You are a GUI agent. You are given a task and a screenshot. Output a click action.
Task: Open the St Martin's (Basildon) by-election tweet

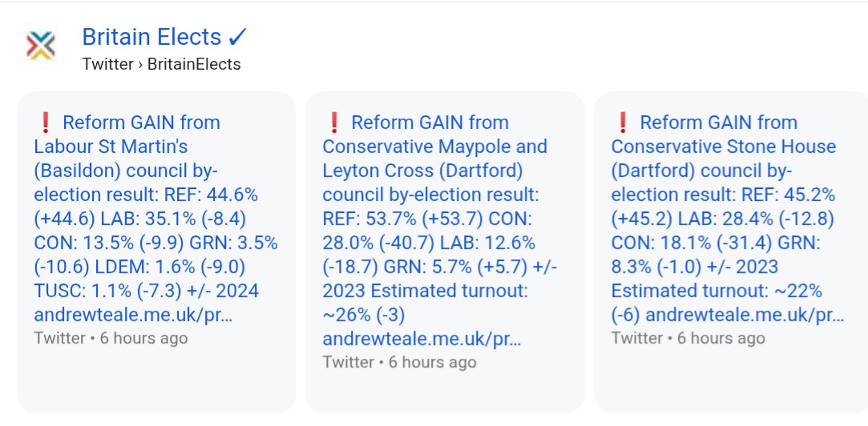pyautogui.click(x=155, y=219)
